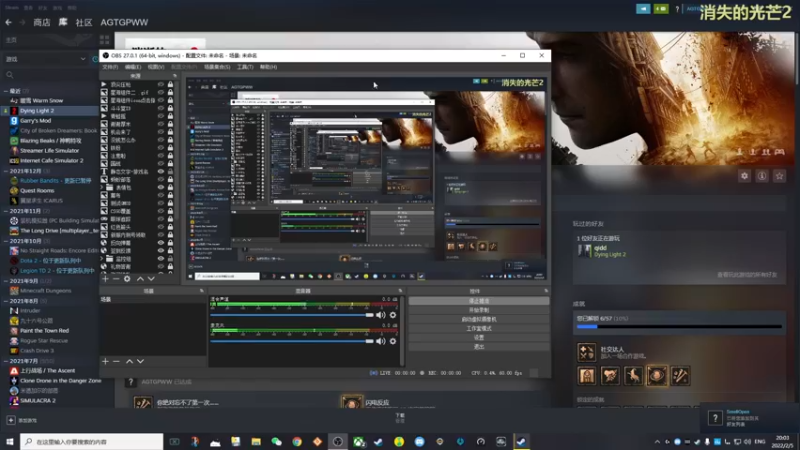Screen dimensions: 800x450
Task: Open Dying Light 2 info icon in Steam
Action: pyautogui.click(x=762, y=176)
